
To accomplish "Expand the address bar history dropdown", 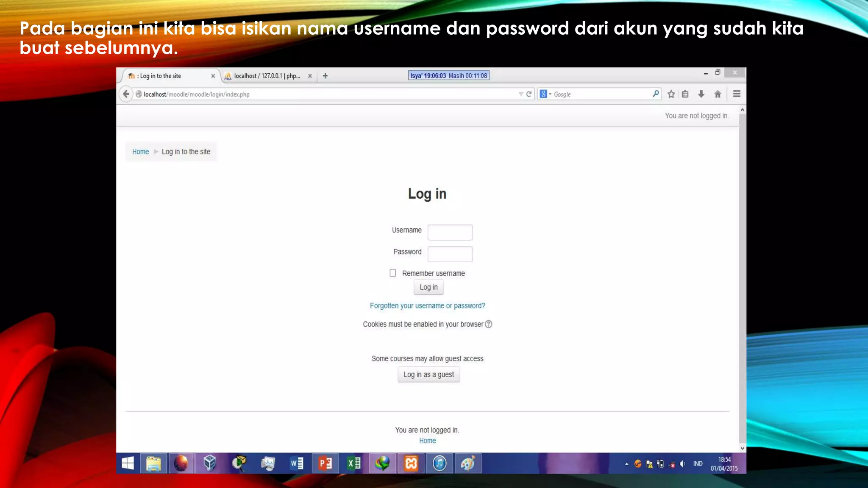I will pyautogui.click(x=521, y=94).
